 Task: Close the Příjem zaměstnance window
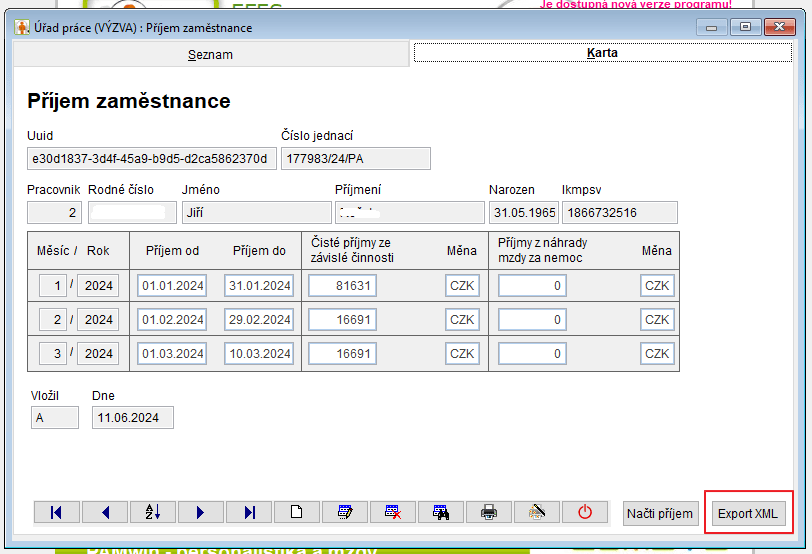click(x=779, y=27)
